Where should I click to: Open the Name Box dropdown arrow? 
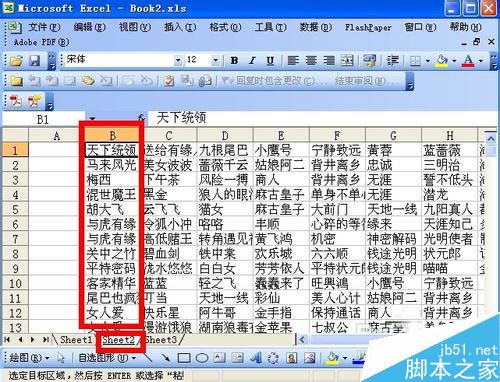92,119
